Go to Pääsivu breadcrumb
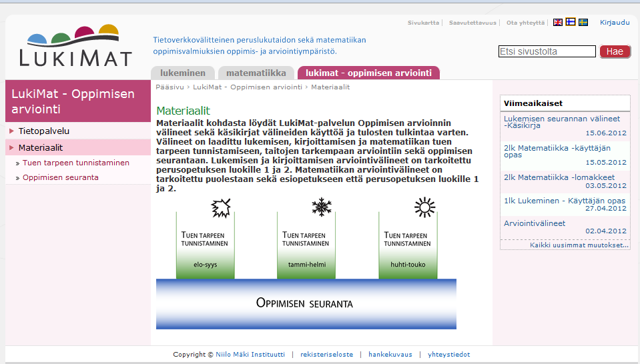This screenshot has height=364, width=640. tap(170, 87)
